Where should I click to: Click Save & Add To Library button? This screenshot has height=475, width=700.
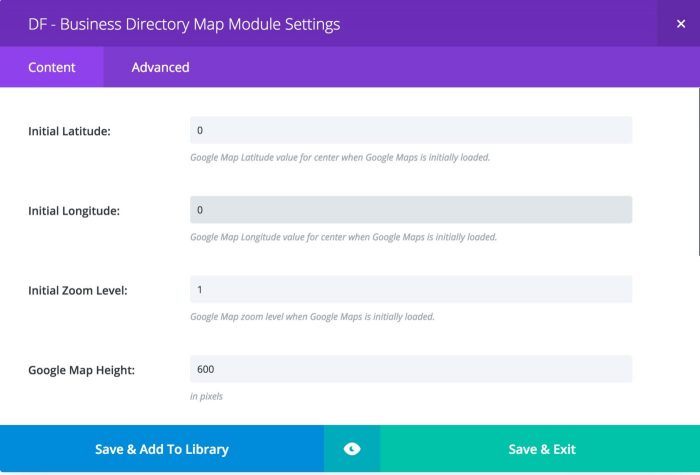pyautogui.click(x=162, y=449)
